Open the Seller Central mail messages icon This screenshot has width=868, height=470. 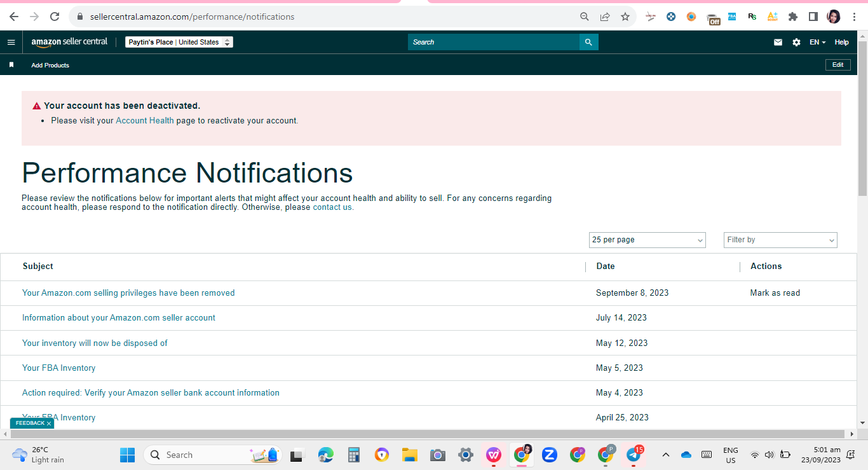pyautogui.click(x=778, y=42)
